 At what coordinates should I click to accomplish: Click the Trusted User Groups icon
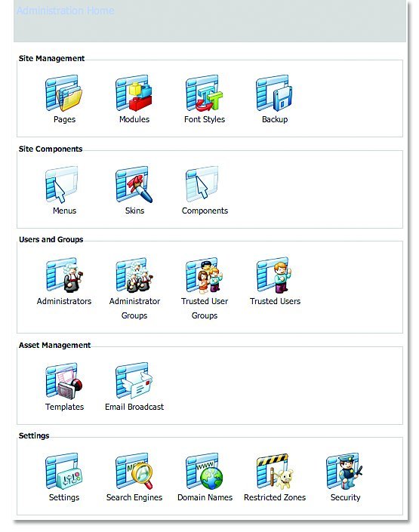click(205, 275)
